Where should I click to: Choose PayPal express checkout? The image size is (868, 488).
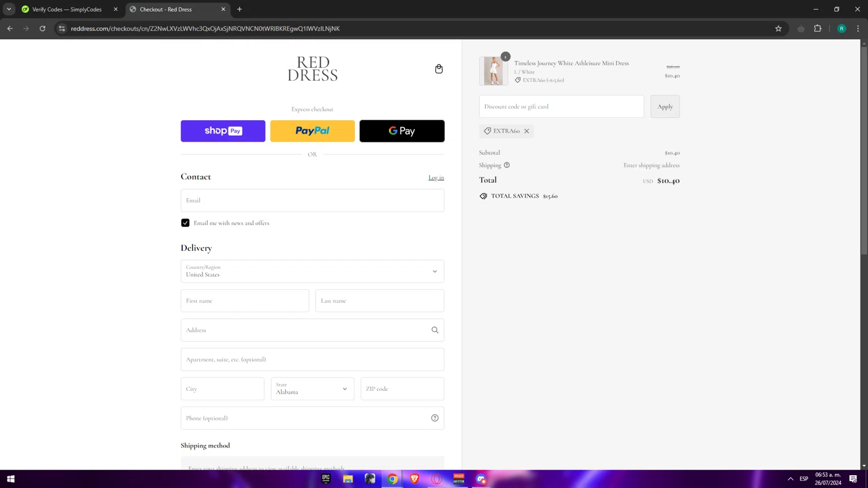(312, 131)
